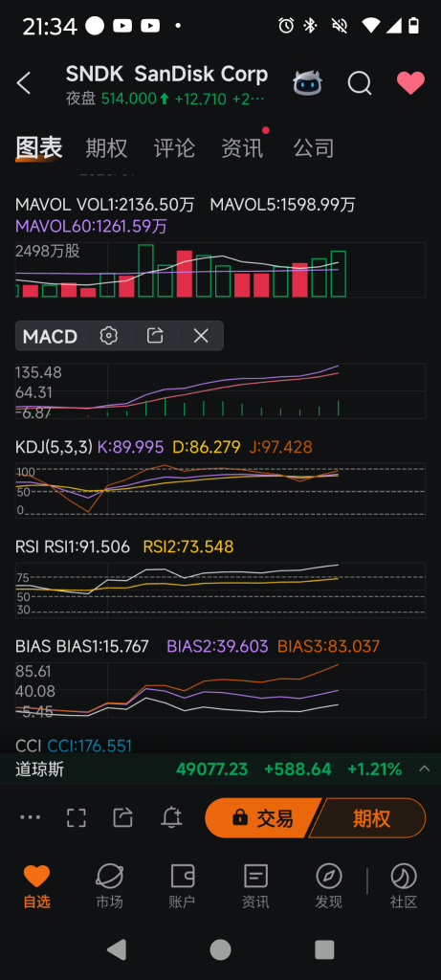
Task: Tap the back arrow icon
Action: click(24, 83)
